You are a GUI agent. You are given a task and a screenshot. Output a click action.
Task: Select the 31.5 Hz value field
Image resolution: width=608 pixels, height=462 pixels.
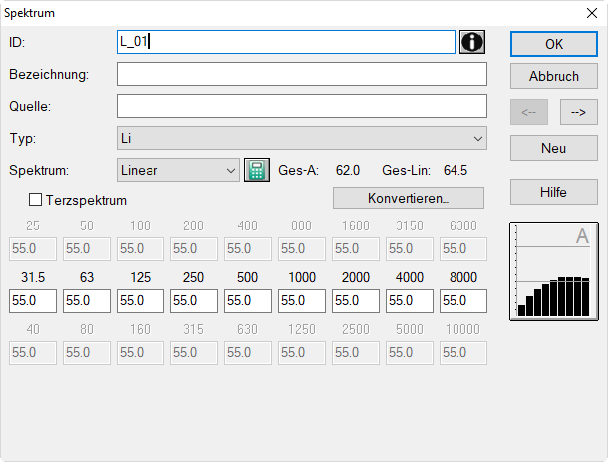pyautogui.click(x=33, y=301)
